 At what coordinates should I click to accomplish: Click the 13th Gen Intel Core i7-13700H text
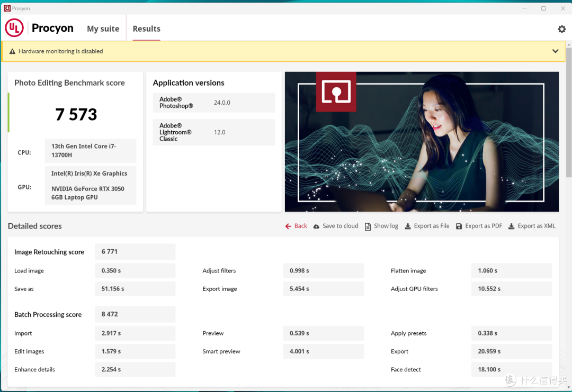84,150
